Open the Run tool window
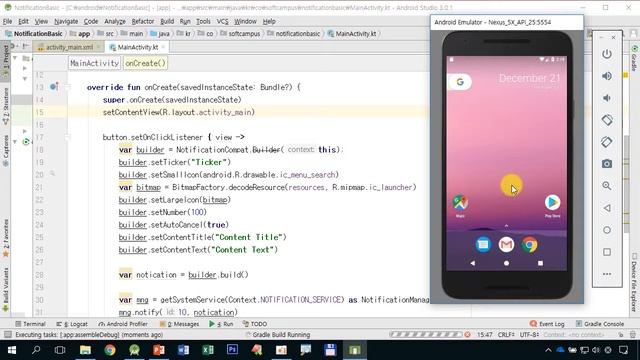This screenshot has height=360, width=640. [x=221, y=324]
